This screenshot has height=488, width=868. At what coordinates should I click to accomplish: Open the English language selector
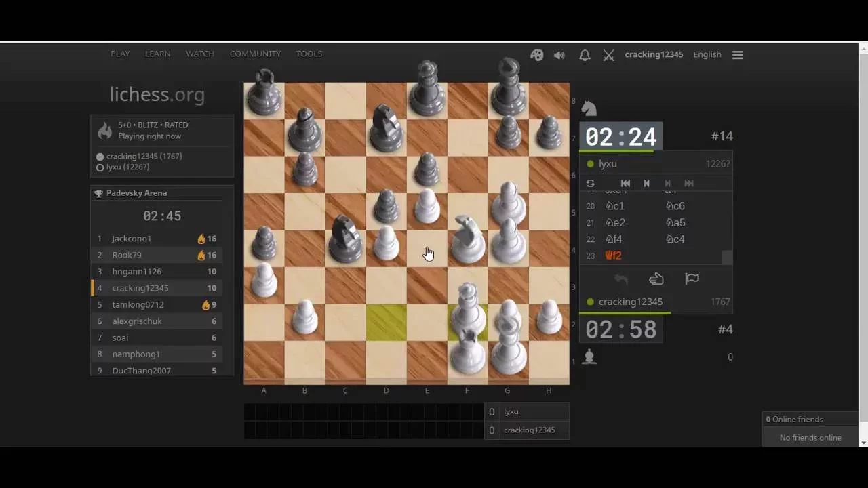707,54
